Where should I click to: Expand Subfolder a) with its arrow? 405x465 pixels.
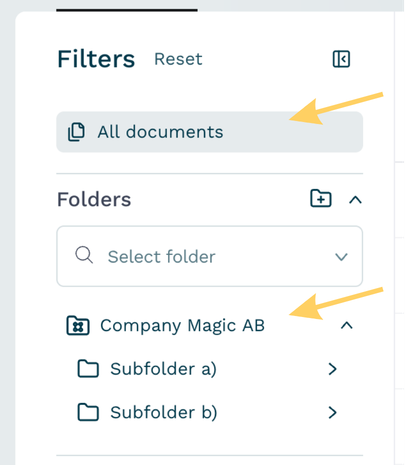click(332, 369)
